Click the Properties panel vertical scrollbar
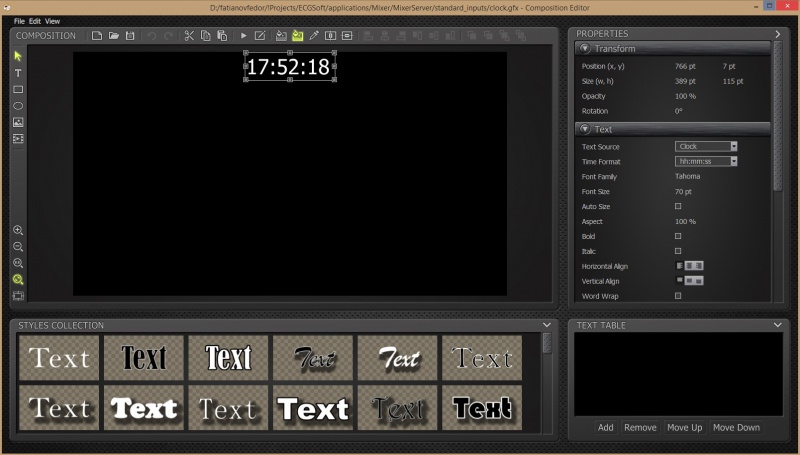 click(x=778, y=117)
